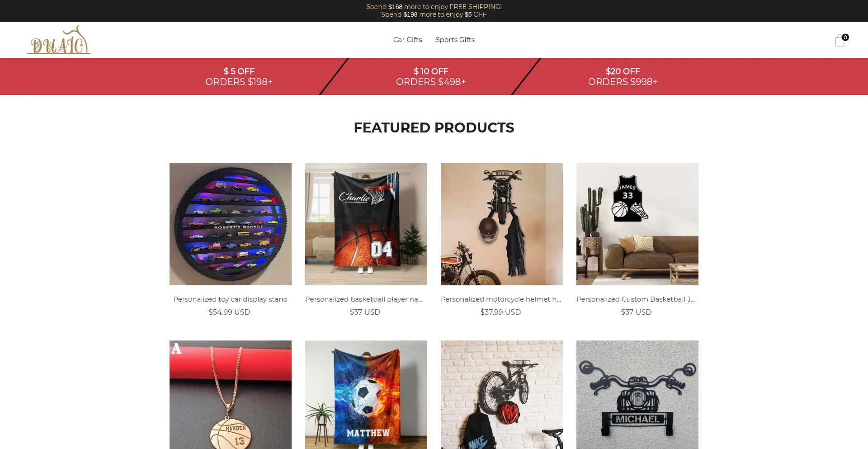This screenshot has width=868, height=449.
Task: Open the Sports Gifts menu
Action: point(455,40)
